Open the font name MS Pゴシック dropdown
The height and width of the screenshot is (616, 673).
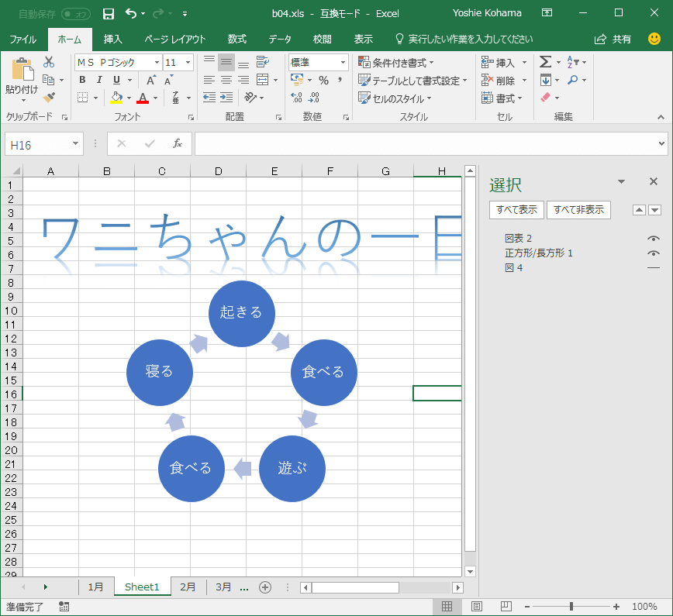[x=157, y=63]
